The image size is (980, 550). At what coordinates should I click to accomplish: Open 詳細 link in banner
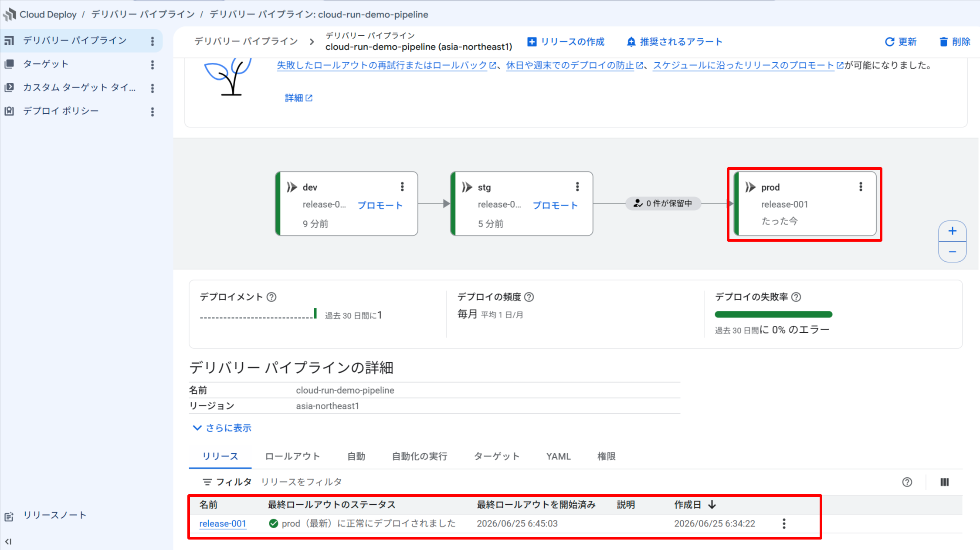pos(298,98)
